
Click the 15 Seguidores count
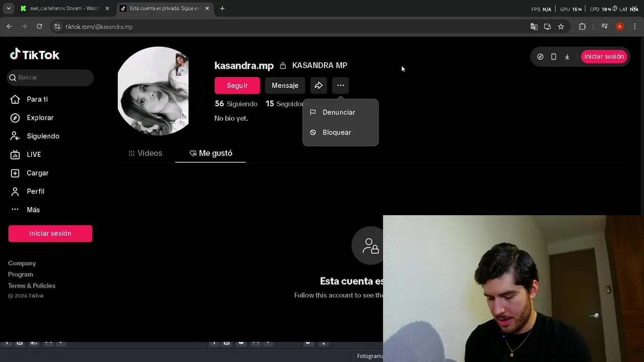pyautogui.click(x=284, y=104)
